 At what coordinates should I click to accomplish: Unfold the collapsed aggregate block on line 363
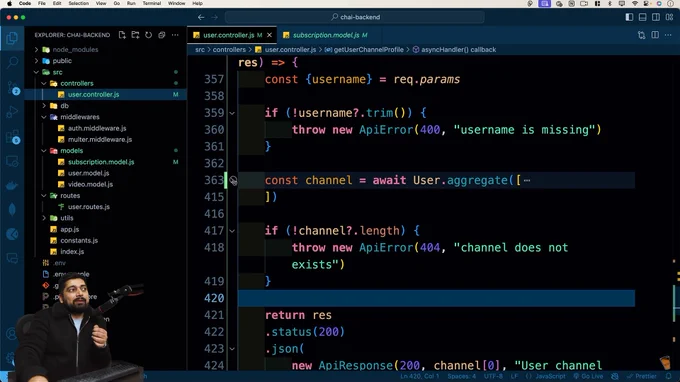[233, 180]
